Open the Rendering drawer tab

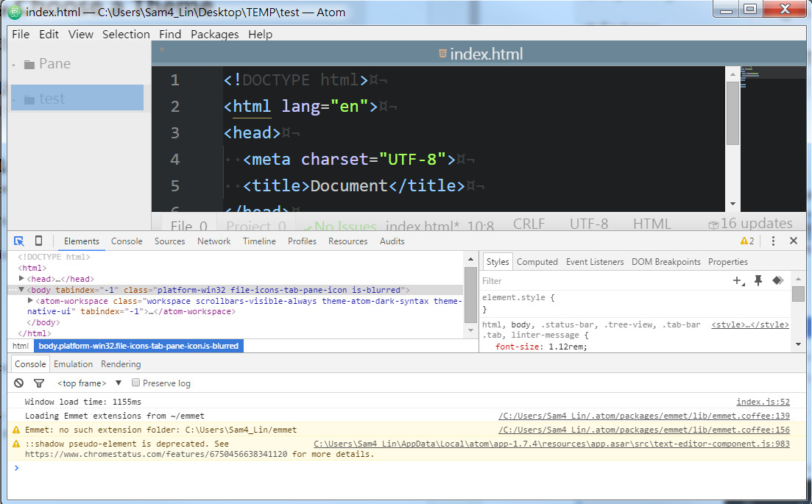pos(121,364)
